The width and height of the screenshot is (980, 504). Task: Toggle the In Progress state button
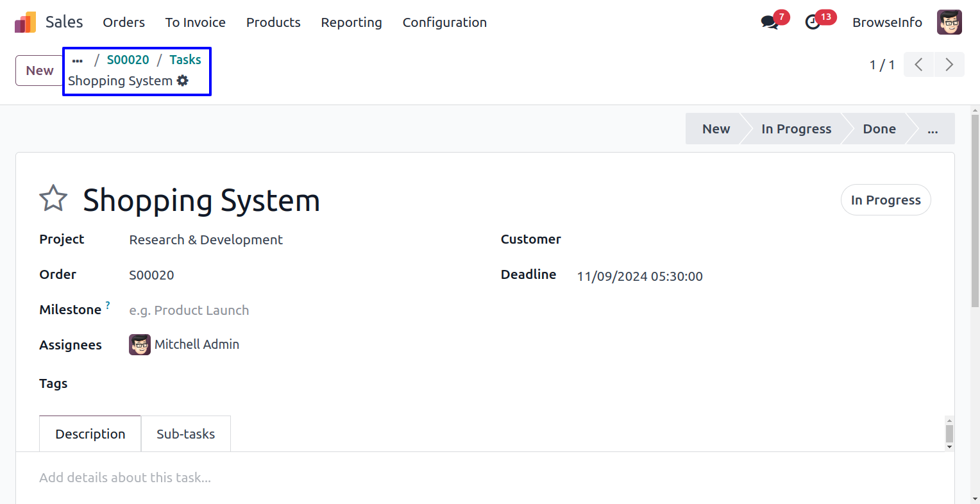(x=885, y=200)
